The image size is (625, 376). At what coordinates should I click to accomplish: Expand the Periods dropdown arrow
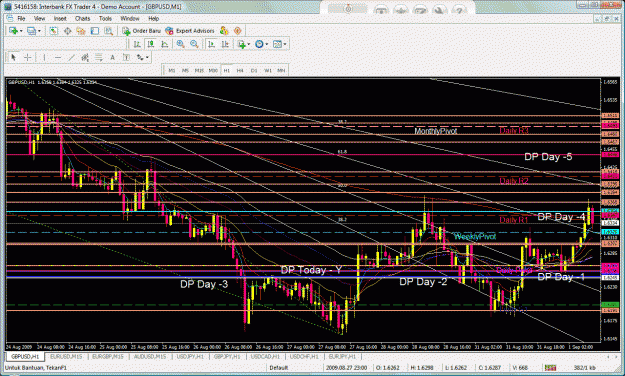pyautogui.click(x=267, y=44)
